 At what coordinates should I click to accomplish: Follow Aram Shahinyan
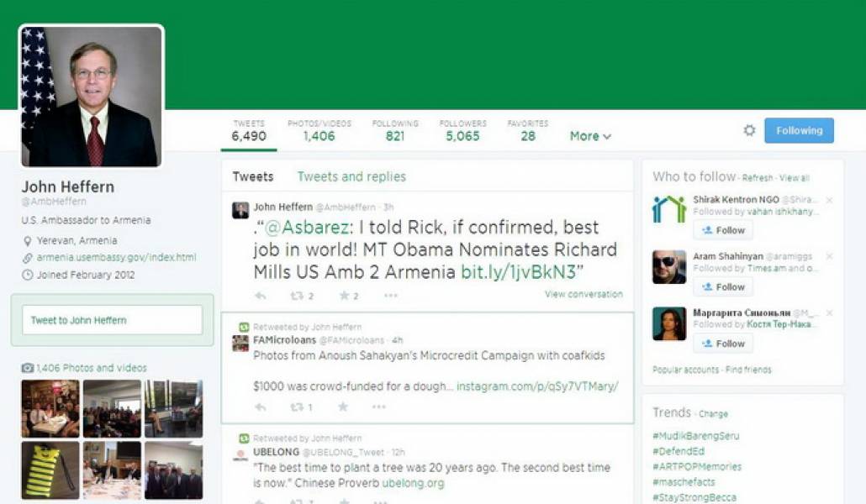[723, 287]
